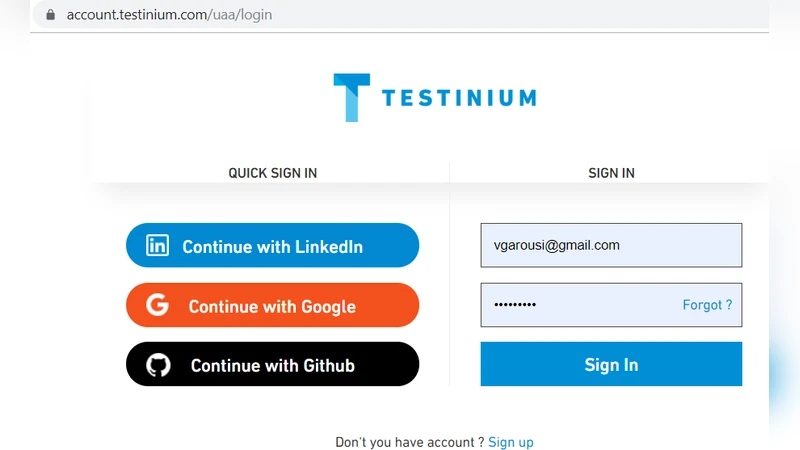This screenshot has height=450, width=800.
Task: Click the LinkedIn logo icon
Action: tap(158, 246)
